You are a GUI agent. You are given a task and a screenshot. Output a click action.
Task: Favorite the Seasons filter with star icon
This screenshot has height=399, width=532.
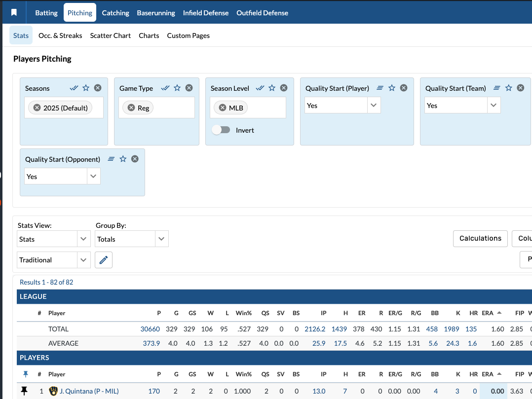tap(86, 88)
